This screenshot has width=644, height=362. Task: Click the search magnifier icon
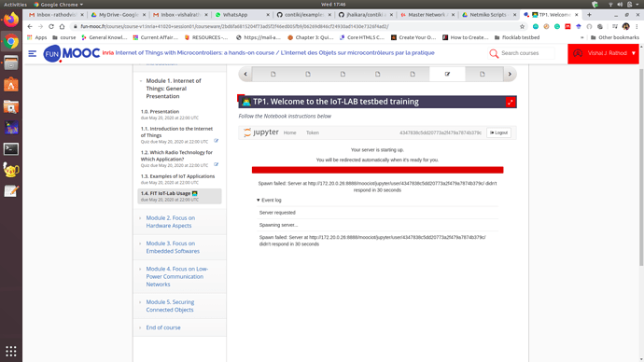tap(494, 53)
